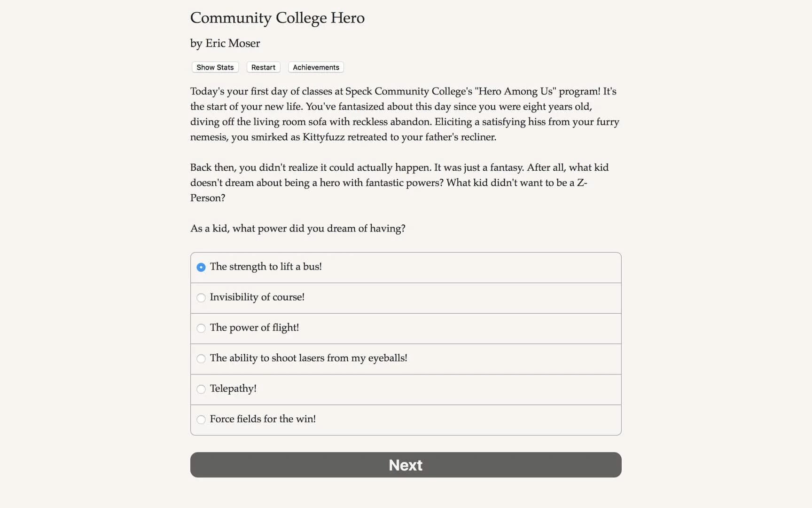
Task: Click the 'The power of flight!' answer row
Action: pos(404,328)
